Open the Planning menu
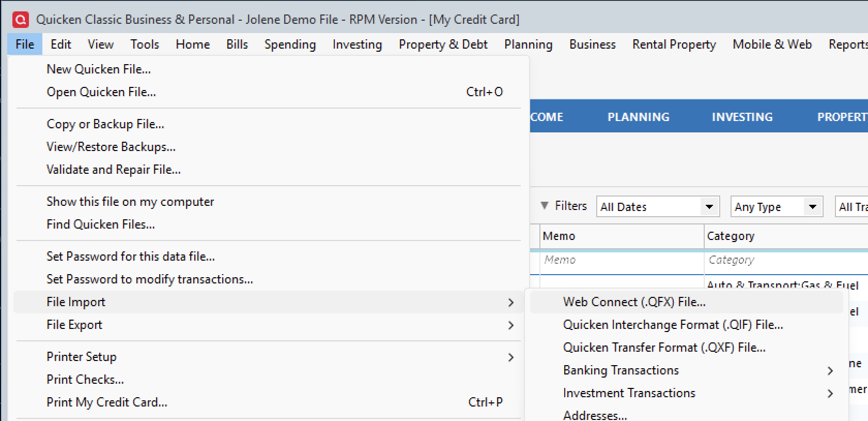 528,44
